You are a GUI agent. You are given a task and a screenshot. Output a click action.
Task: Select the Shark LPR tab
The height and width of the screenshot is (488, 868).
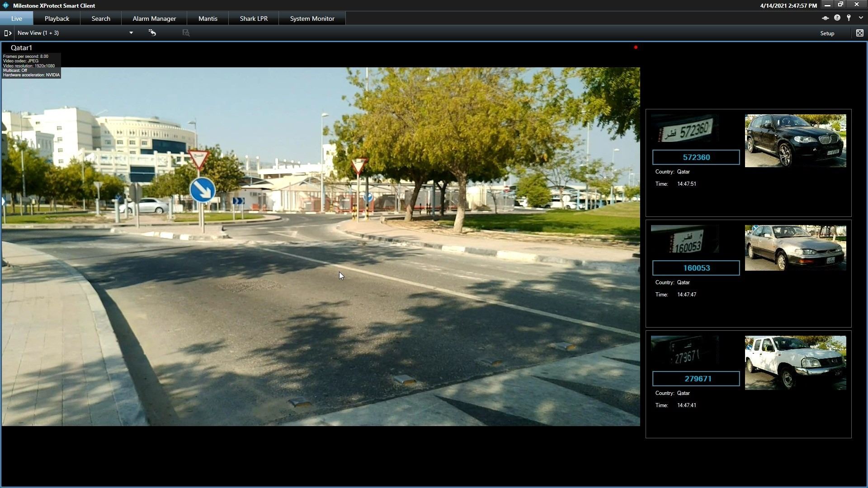point(254,19)
